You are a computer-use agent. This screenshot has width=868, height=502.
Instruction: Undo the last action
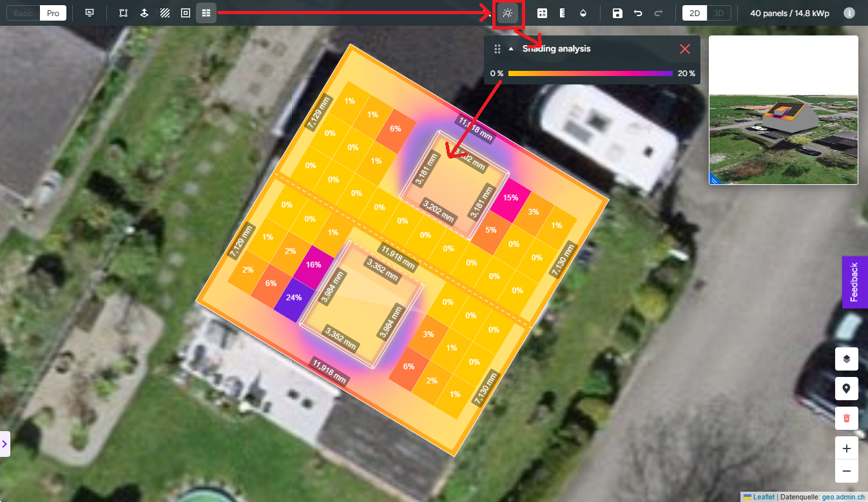pos(638,13)
